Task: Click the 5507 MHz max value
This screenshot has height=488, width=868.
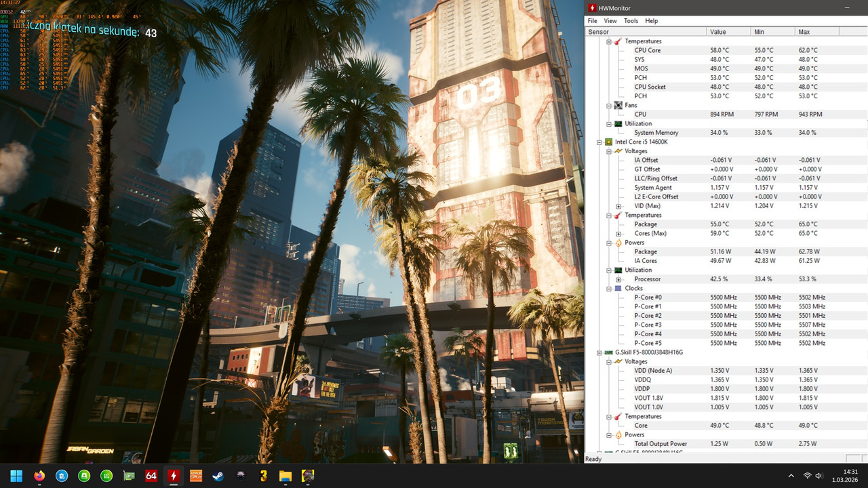Action: coord(812,325)
